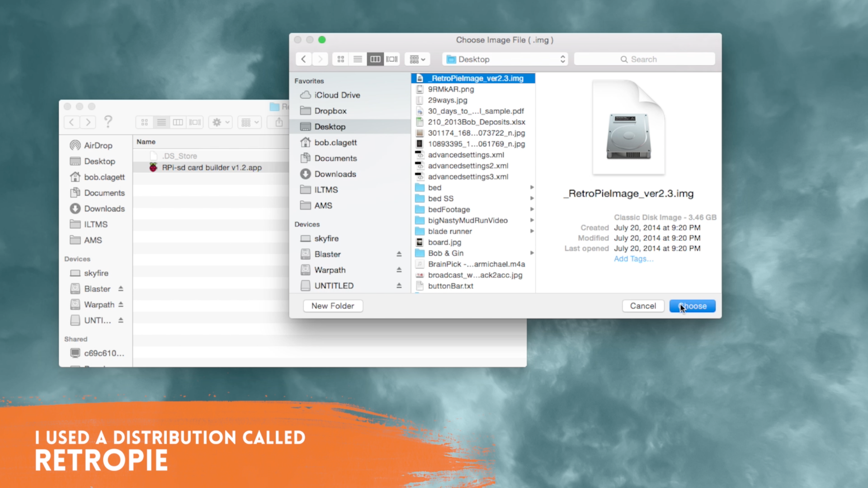868x488 pixels.
Task: Click the Choose button
Action: point(692,306)
